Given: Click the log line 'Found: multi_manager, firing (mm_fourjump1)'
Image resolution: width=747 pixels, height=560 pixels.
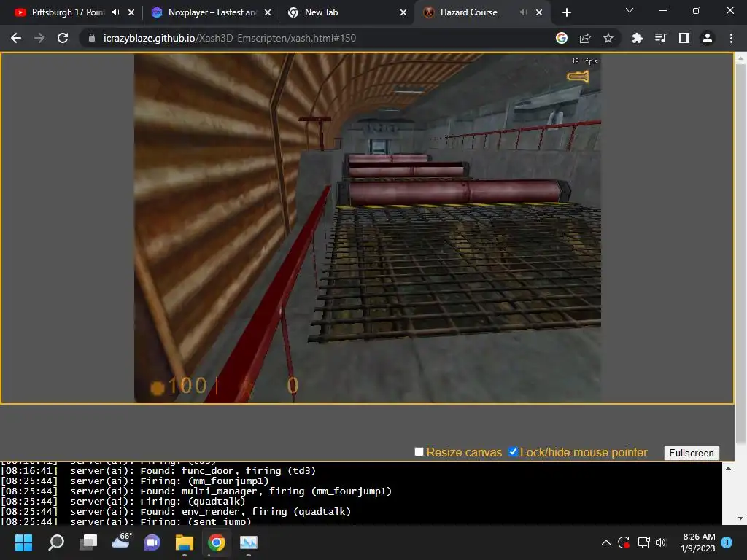Looking at the screenshot, I should [x=266, y=491].
